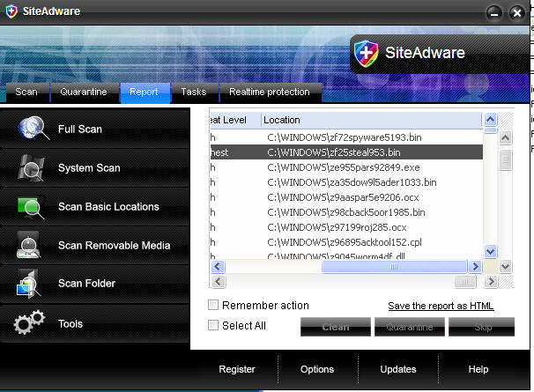Click the Scan Folder icon
Viewport: 534px width, 392px height.
click(x=28, y=284)
